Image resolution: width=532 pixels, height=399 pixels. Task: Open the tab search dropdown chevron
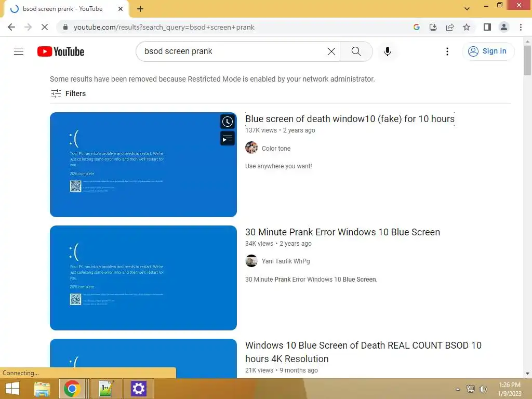(467, 9)
